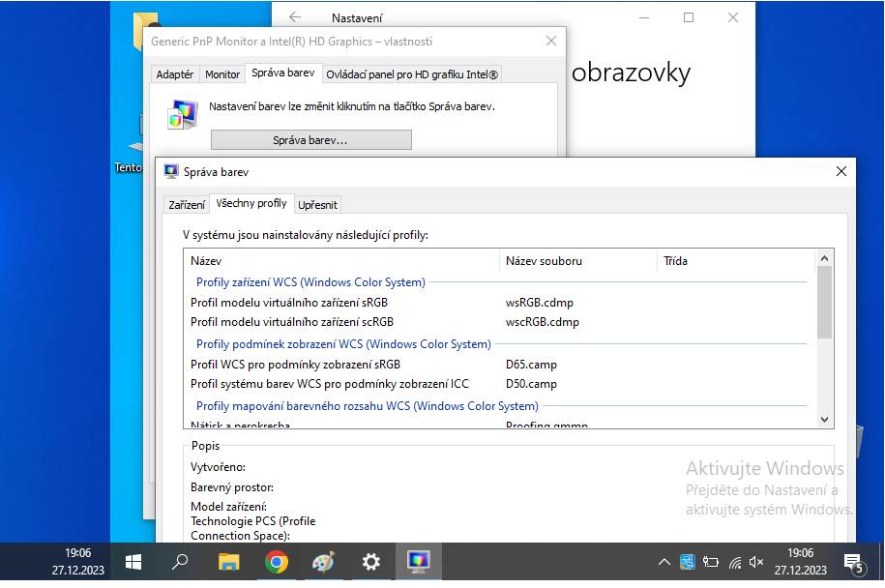885x588 pixels.
Task: Open the Windows Start menu
Action: tap(133, 562)
